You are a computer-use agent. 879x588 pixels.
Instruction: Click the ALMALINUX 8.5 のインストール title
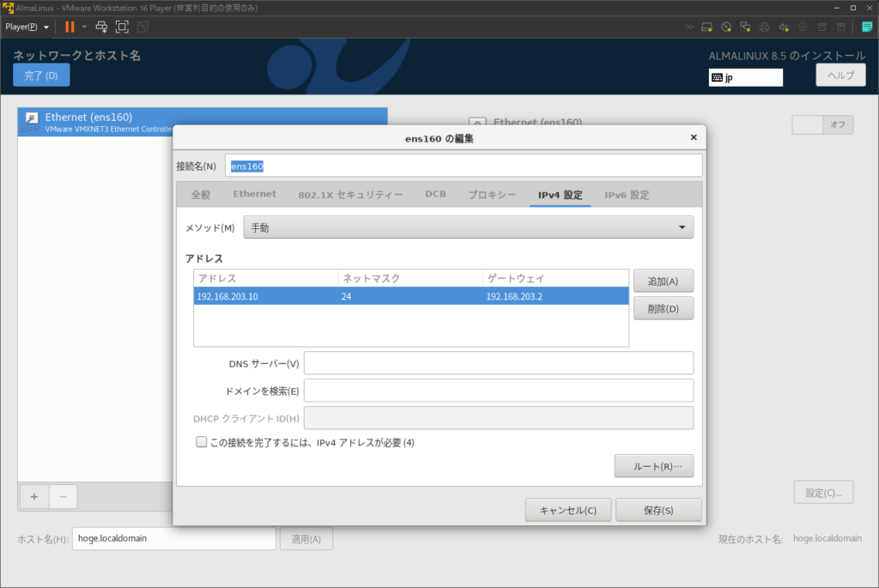pos(786,56)
